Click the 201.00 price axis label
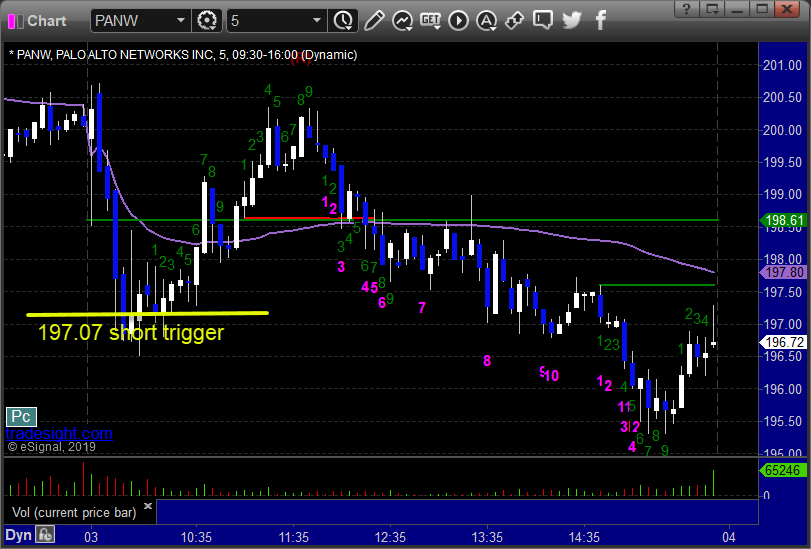 (782, 65)
